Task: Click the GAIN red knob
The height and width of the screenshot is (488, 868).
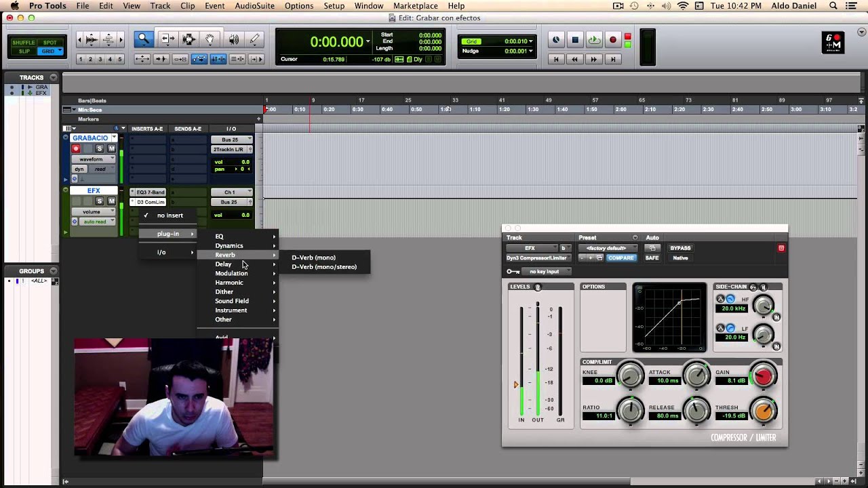Action: pos(764,376)
